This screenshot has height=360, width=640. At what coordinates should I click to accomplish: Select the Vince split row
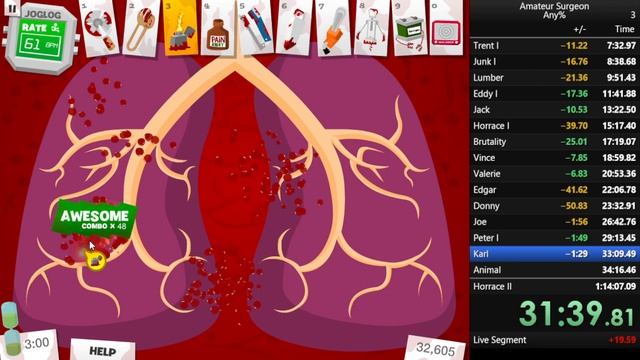click(555, 158)
